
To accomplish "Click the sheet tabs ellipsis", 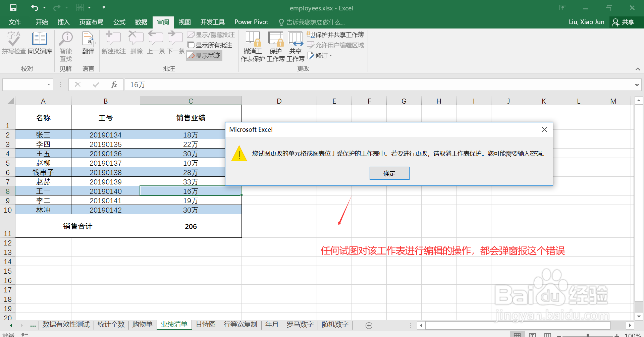I will 33,325.
